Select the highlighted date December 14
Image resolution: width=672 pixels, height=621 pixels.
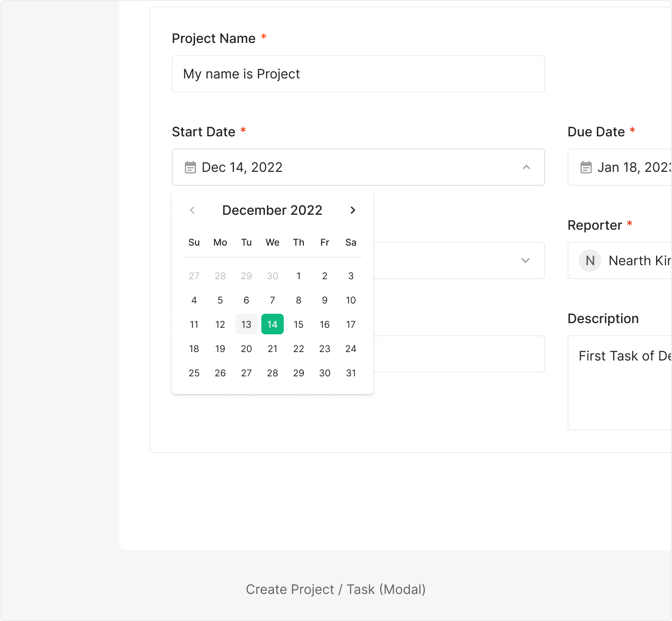coord(273,325)
